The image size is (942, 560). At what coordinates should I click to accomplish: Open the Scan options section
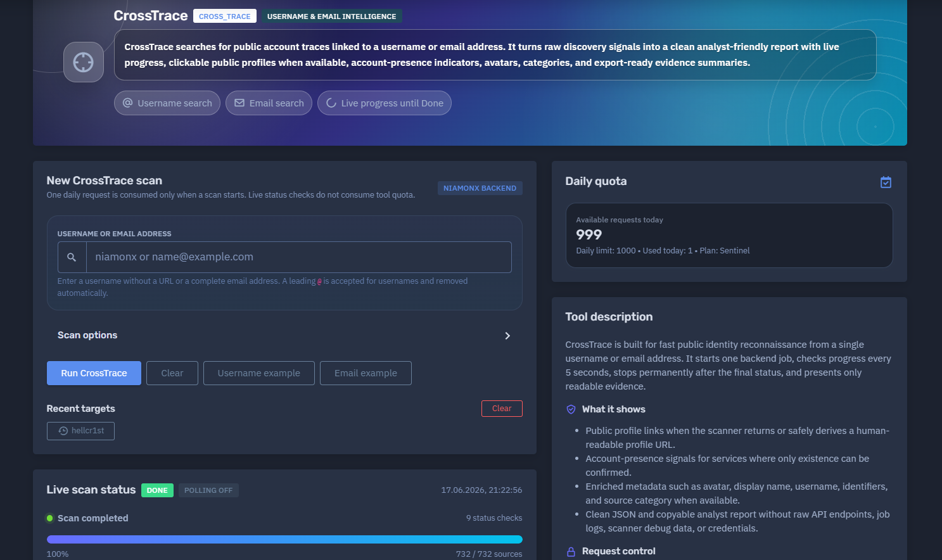284,335
